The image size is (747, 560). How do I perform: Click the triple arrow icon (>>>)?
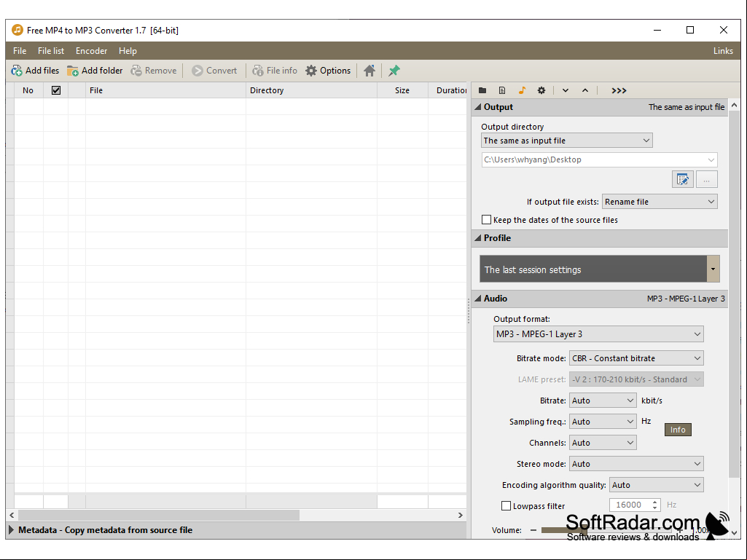(619, 90)
